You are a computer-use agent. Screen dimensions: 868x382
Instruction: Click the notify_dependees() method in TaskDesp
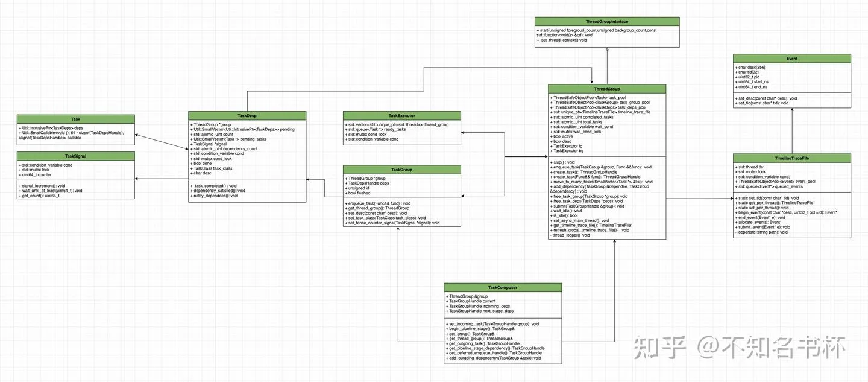[216, 196]
